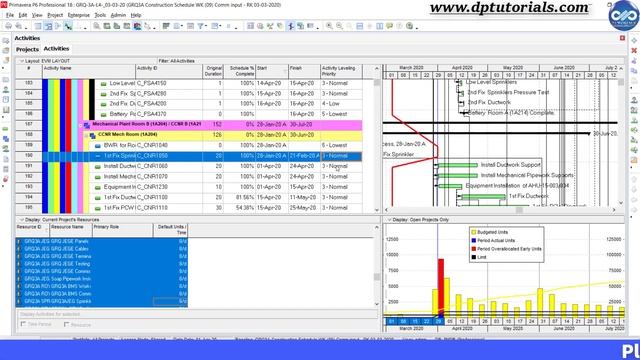This screenshot has height=360, width=640.
Task: Click the Bars icon in the toolbar
Action: tap(166, 26)
